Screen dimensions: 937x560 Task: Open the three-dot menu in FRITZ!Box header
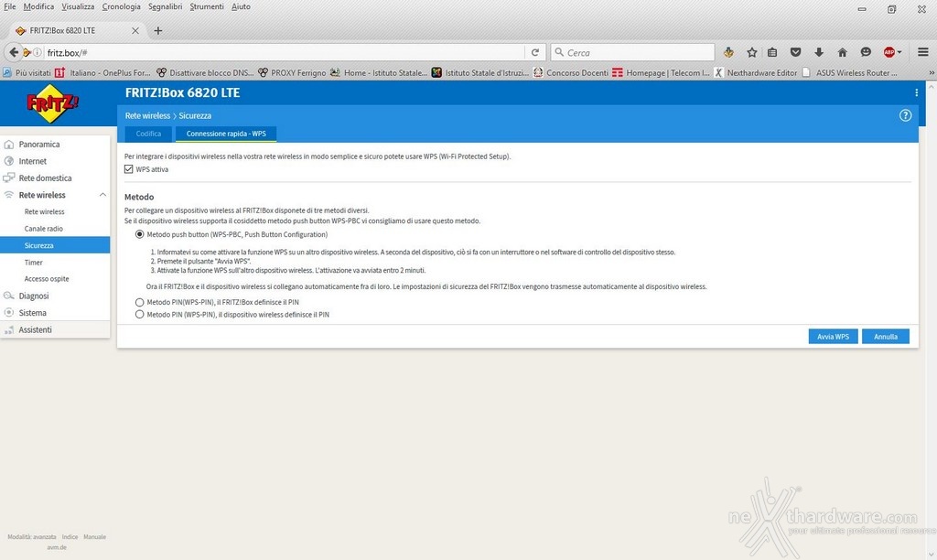(x=916, y=92)
